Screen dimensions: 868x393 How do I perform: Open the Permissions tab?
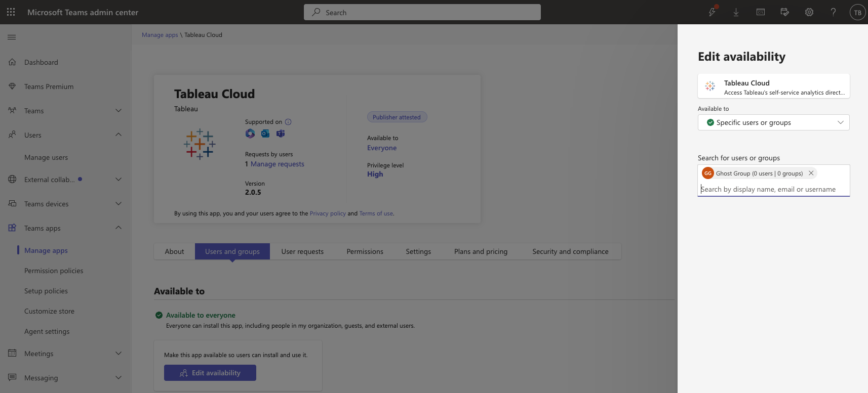tap(365, 251)
